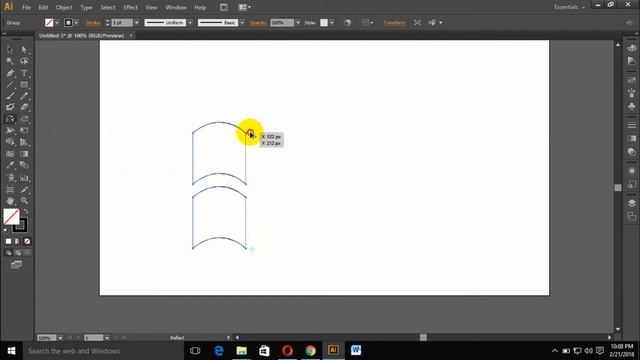Screen dimensions: 640x360
Task: Open Word from the taskbar
Action: [356, 351]
